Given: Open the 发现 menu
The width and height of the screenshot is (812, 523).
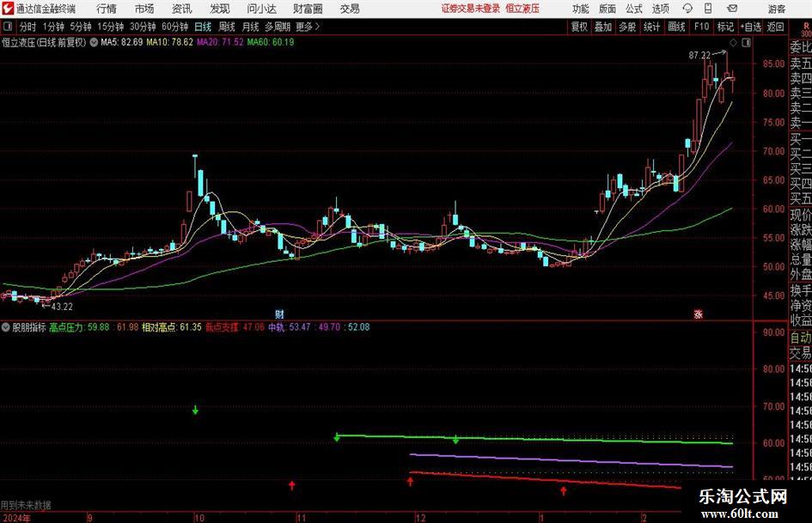Looking at the screenshot, I should coord(220,9).
